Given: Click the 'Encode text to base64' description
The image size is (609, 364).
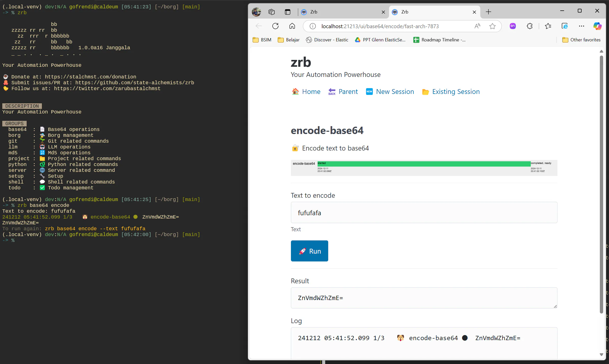Looking at the screenshot, I should pyautogui.click(x=335, y=148).
